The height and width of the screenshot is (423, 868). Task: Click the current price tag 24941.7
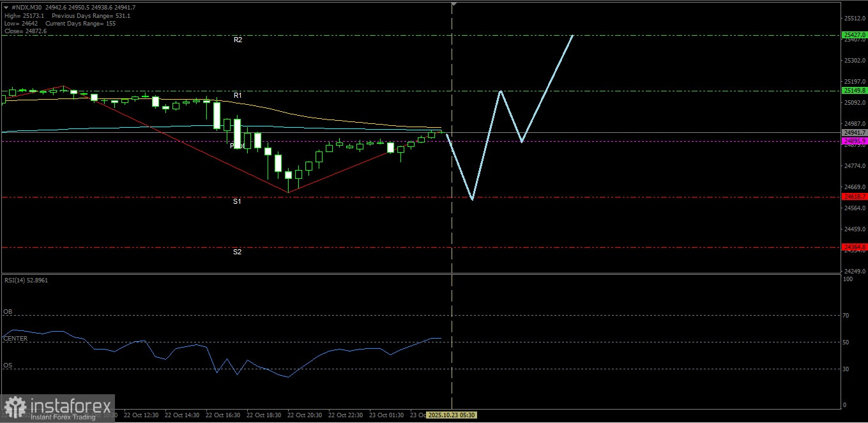click(855, 133)
